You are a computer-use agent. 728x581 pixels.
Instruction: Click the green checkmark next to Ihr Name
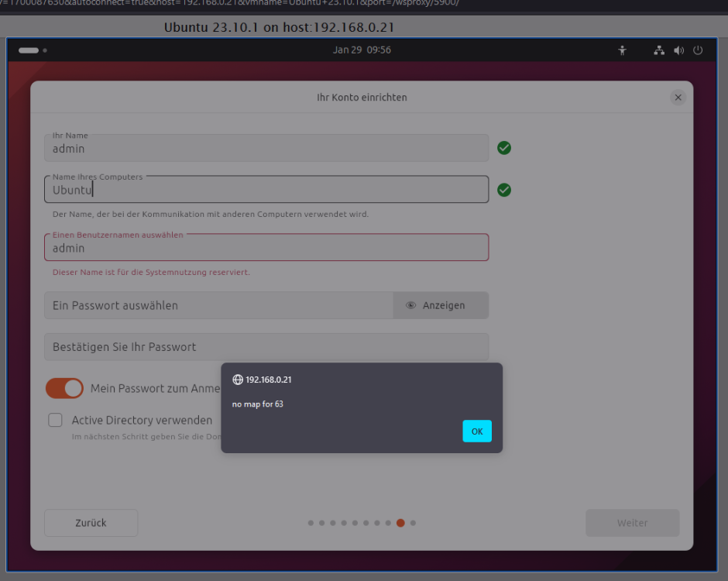(504, 148)
